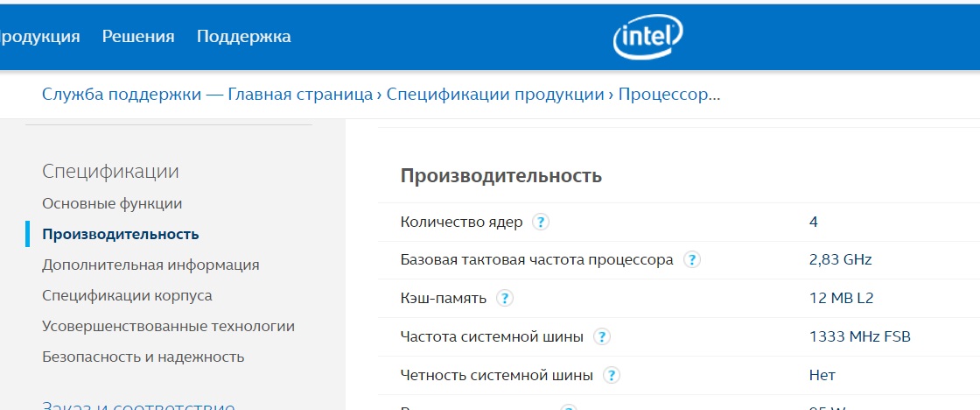Open the Продукция menu
The width and height of the screenshot is (980, 410).
(x=39, y=37)
